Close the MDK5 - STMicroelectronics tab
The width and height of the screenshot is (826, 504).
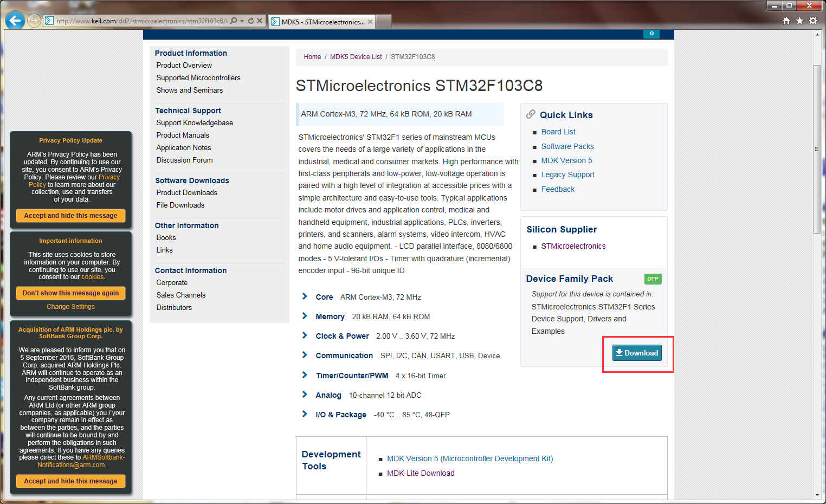[x=370, y=22]
